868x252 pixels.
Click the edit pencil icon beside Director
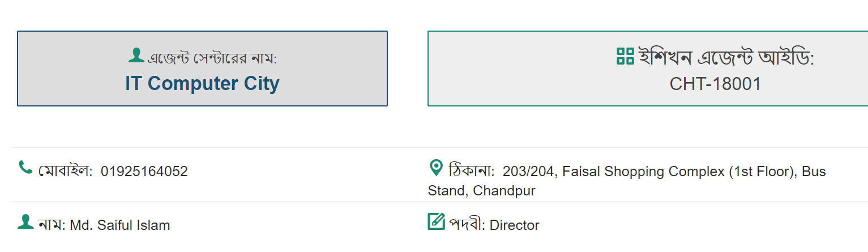tap(437, 221)
